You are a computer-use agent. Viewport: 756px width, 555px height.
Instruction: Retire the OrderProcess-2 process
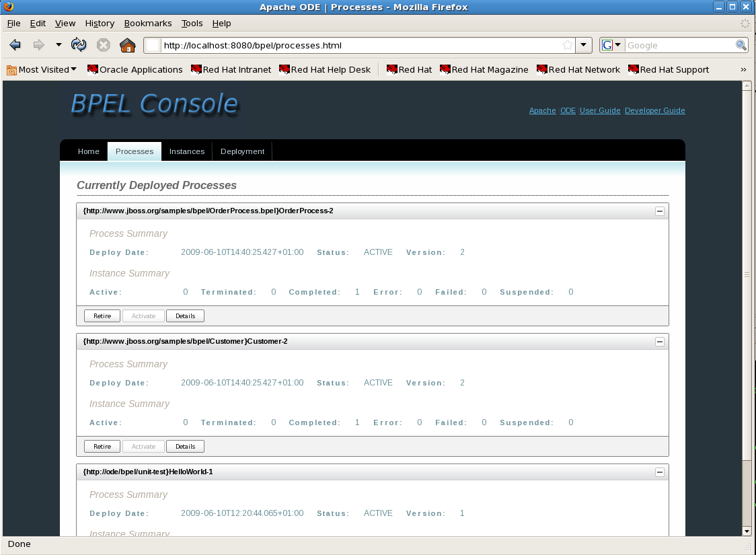point(102,316)
